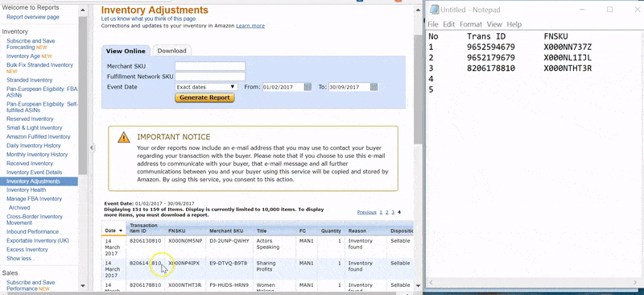Open Notepad Help menu
Image resolution: width=644 pixels, height=295 pixels.
click(514, 24)
